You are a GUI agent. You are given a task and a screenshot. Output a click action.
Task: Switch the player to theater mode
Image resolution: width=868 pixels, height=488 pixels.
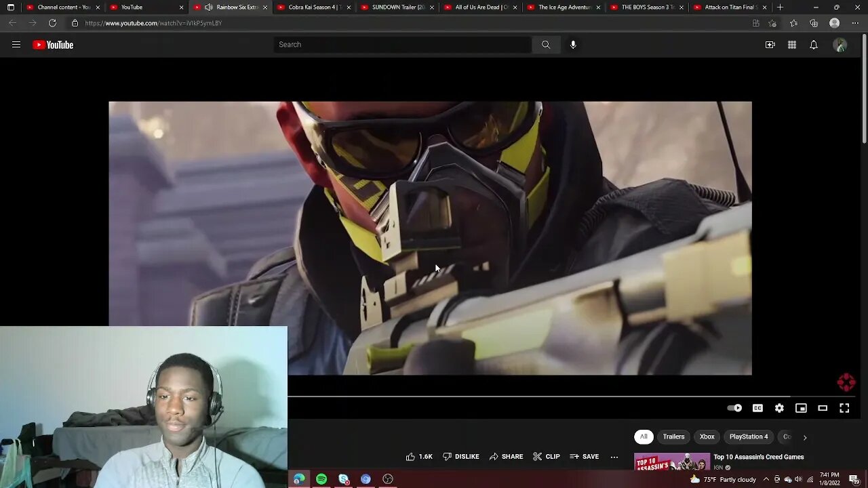pos(823,408)
